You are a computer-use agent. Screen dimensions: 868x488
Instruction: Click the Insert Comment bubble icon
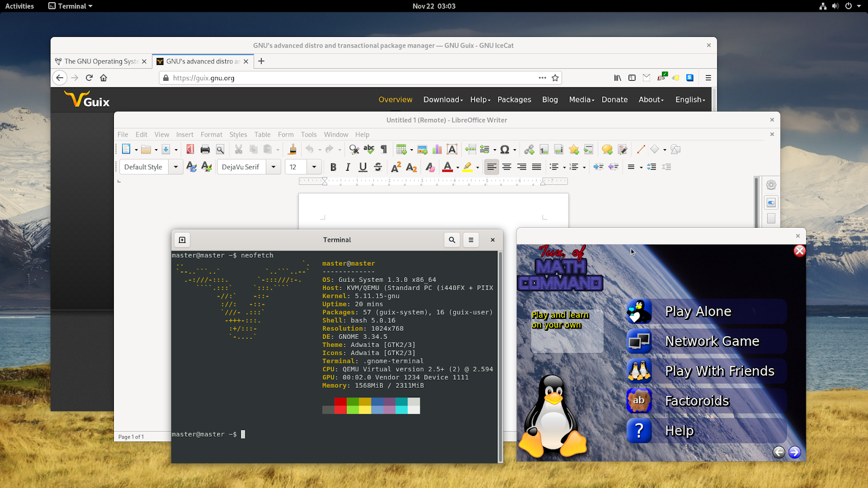tap(607, 150)
